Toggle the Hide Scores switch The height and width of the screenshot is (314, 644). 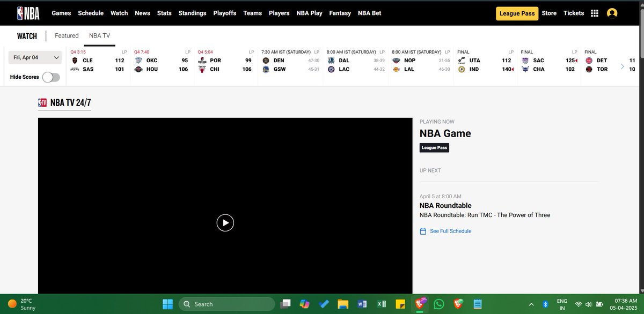(51, 77)
